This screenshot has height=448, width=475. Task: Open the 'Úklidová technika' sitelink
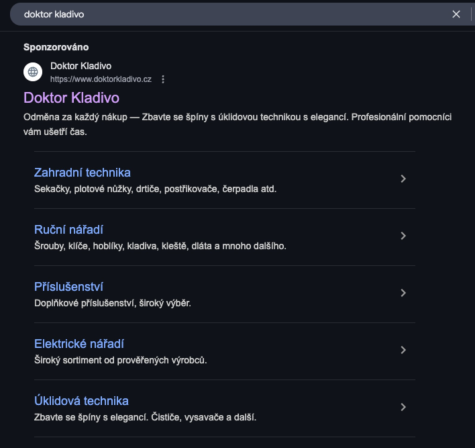point(81,401)
